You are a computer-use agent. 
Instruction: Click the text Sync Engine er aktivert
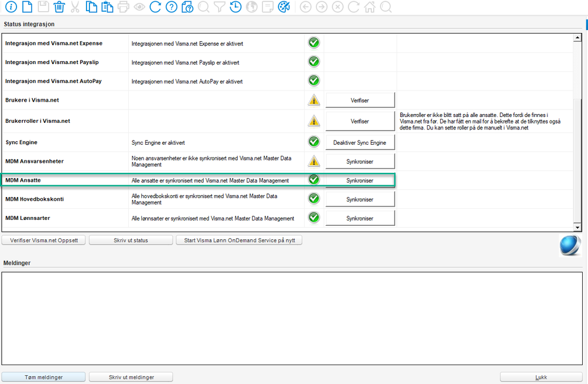pyautogui.click(x=158, y=143)
